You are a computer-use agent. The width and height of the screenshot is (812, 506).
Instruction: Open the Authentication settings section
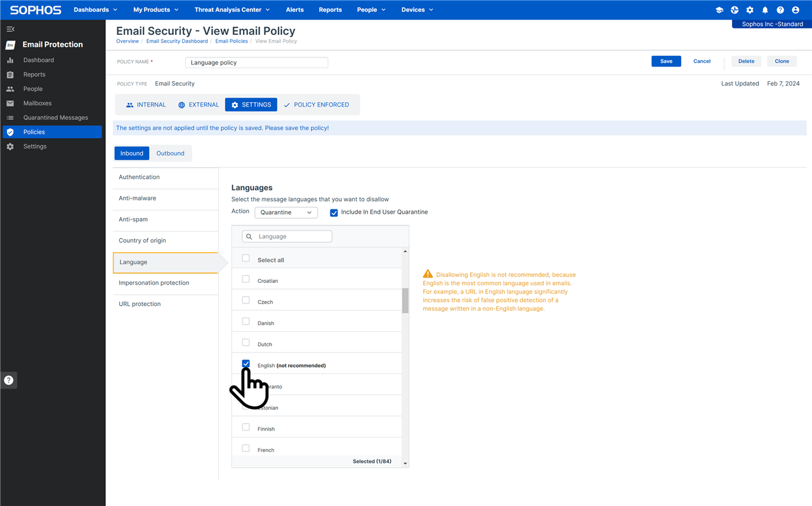coord(166,178)
